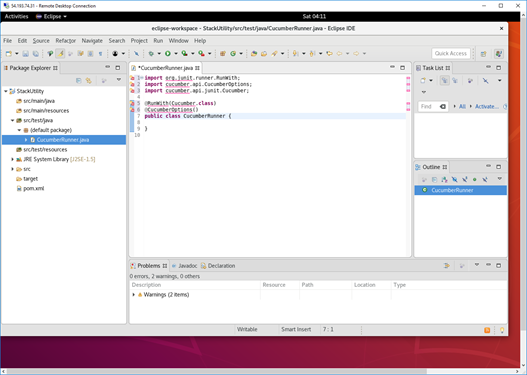Click the New file wizard toolbar icon

(x=9, y=53)
